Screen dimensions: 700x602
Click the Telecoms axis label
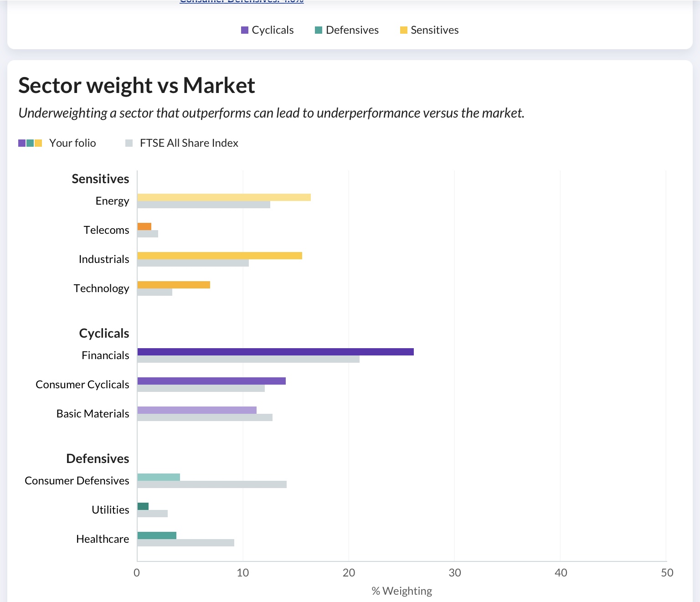pos(106,230)
